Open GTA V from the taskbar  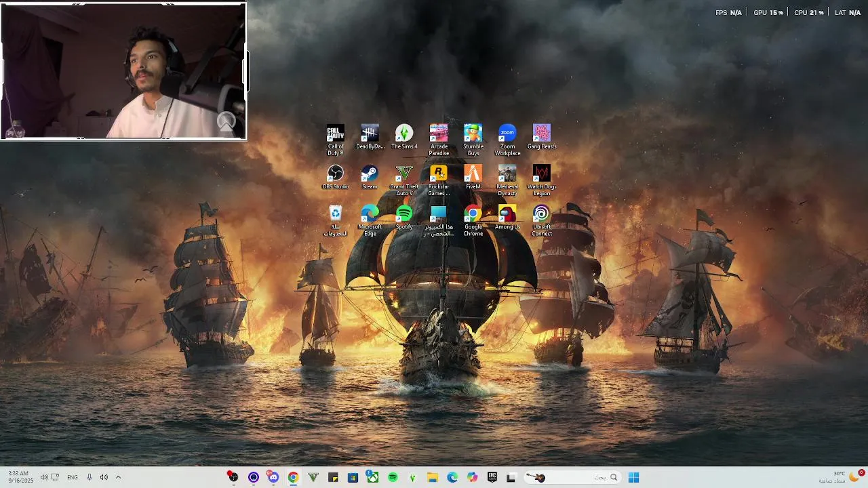[313, 477]
